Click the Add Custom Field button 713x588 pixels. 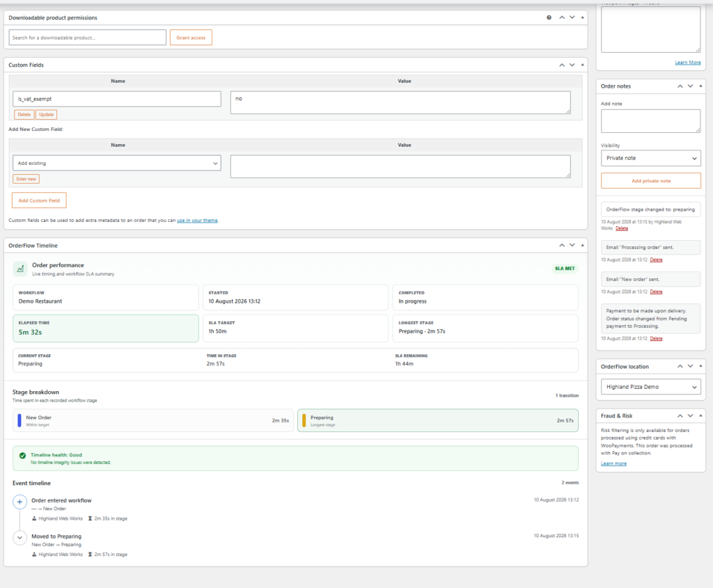(39, 200)
